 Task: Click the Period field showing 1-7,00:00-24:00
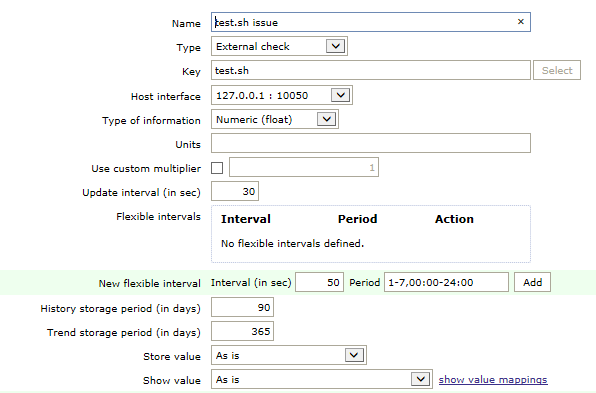click(446, 282)
